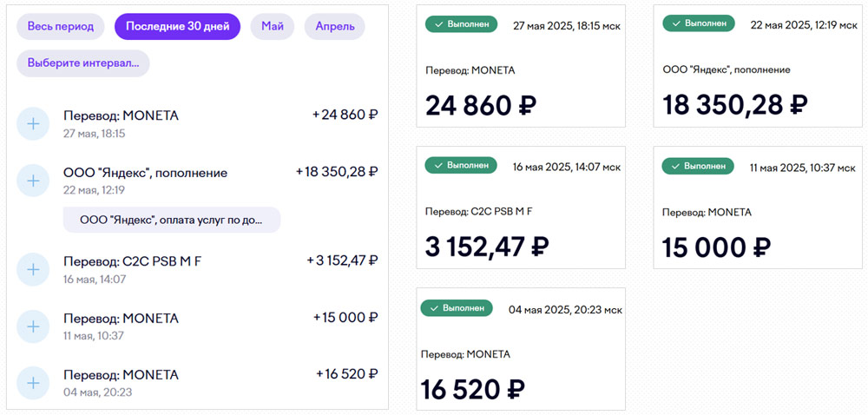Click Выполнен badge on 3 152,47 ₽ receipt

(461, 165)
